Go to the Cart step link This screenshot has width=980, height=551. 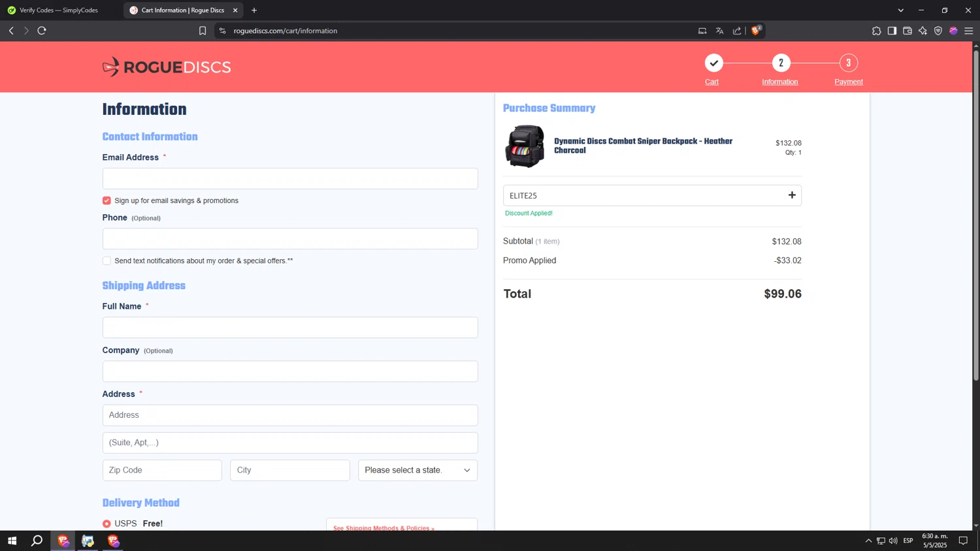click(x=711, y=82)
